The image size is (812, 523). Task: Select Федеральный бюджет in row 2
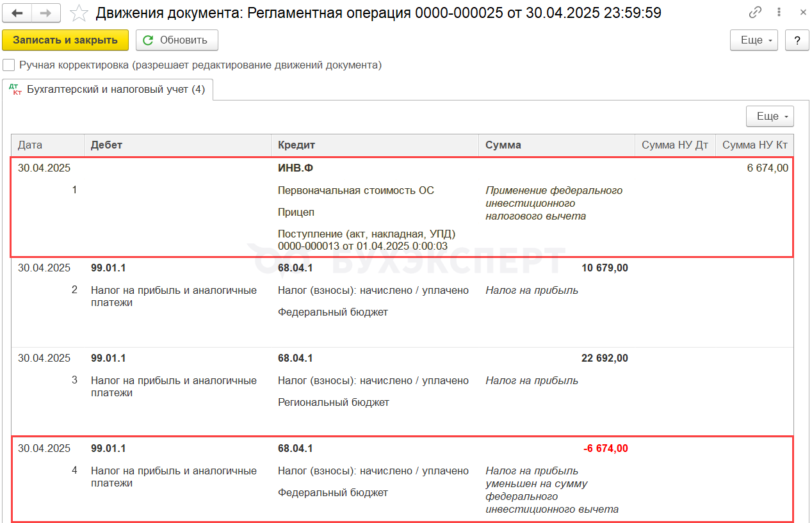[333, 312]
